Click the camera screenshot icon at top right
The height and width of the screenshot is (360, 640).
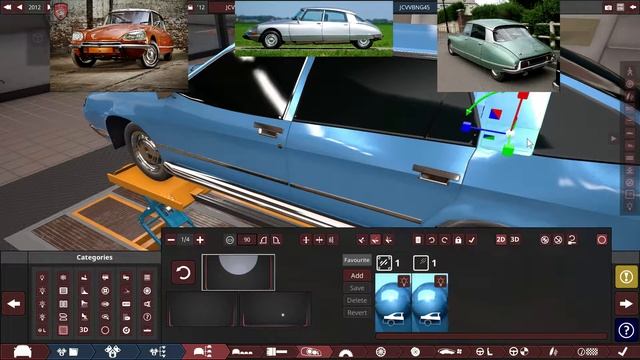tap(608, 7)
